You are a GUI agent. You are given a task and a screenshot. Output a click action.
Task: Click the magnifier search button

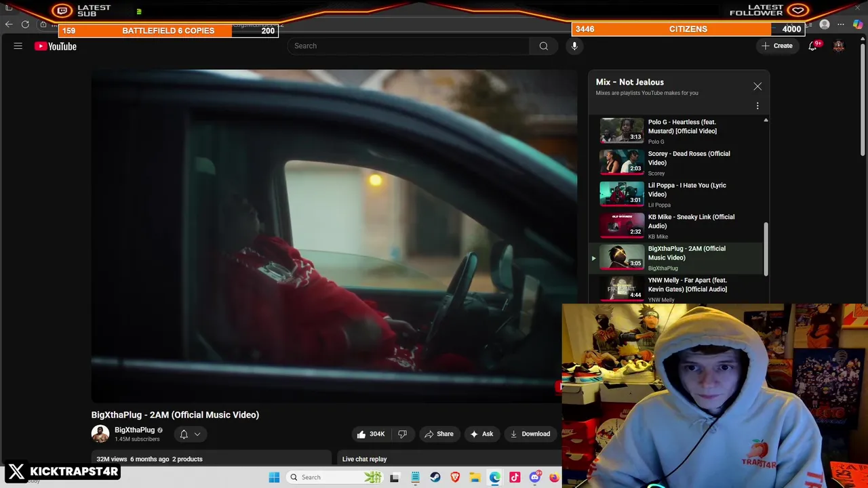point(544,46)
